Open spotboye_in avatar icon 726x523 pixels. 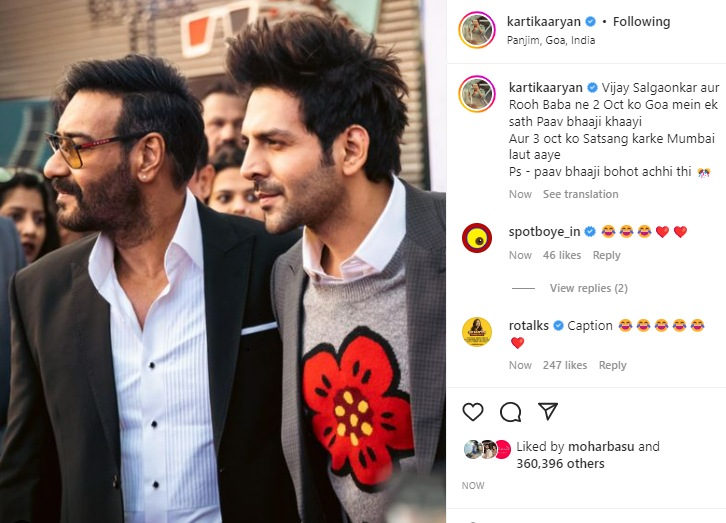pos(477,238)
